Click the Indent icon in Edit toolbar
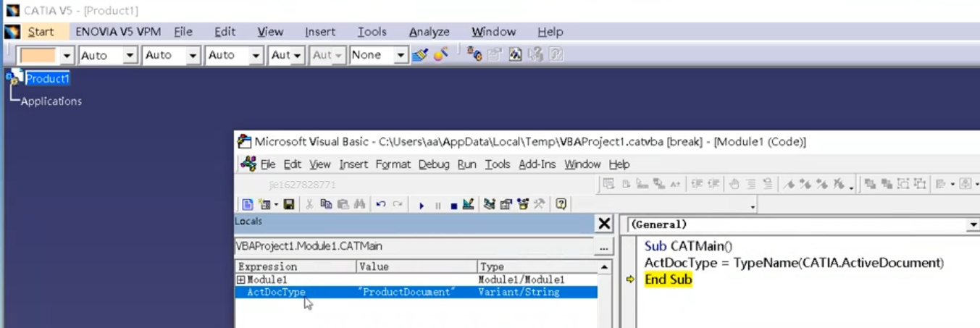This screenshot has width=980, height=328. coord(697,184)
